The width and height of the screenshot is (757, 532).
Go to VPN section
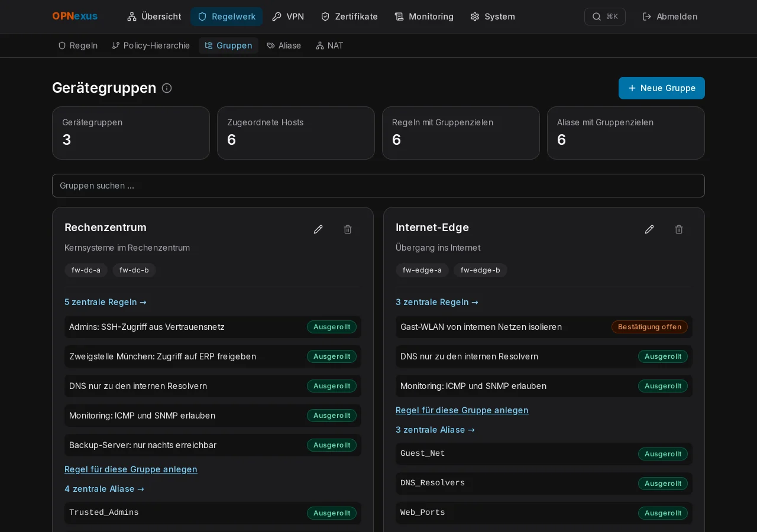(x=288, y=17)
